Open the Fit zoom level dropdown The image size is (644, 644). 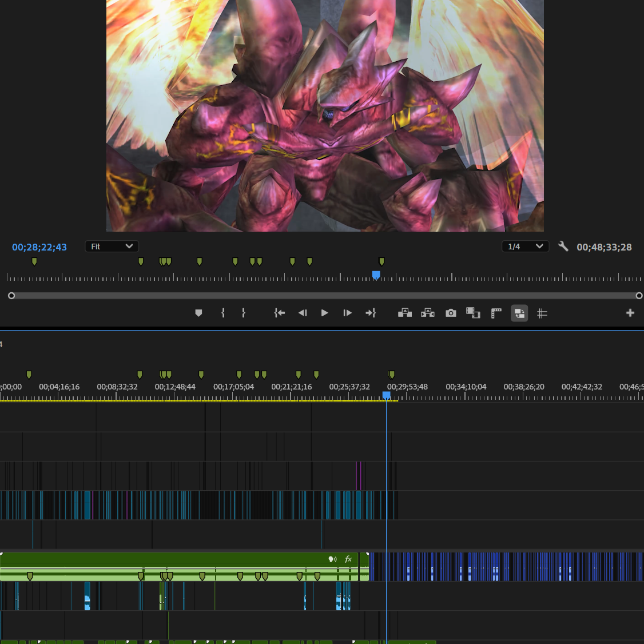(112, 247)
